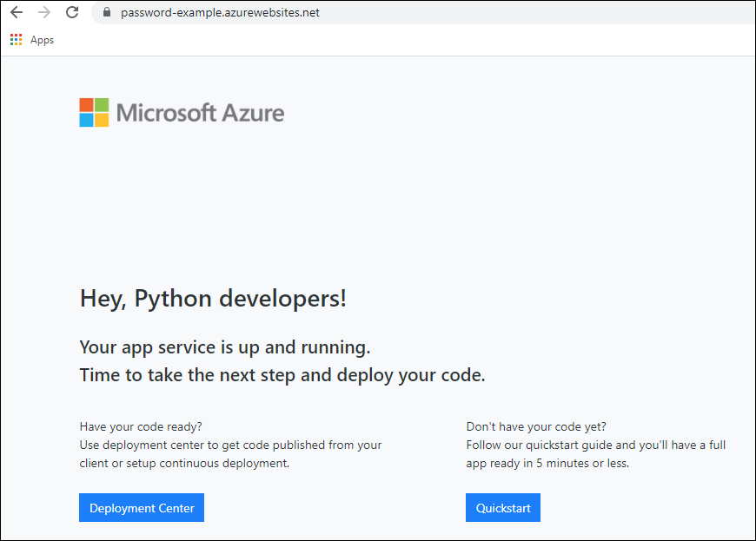
Task: Click "client or setup continuous deployment." line
Action: tap(185, 464)
